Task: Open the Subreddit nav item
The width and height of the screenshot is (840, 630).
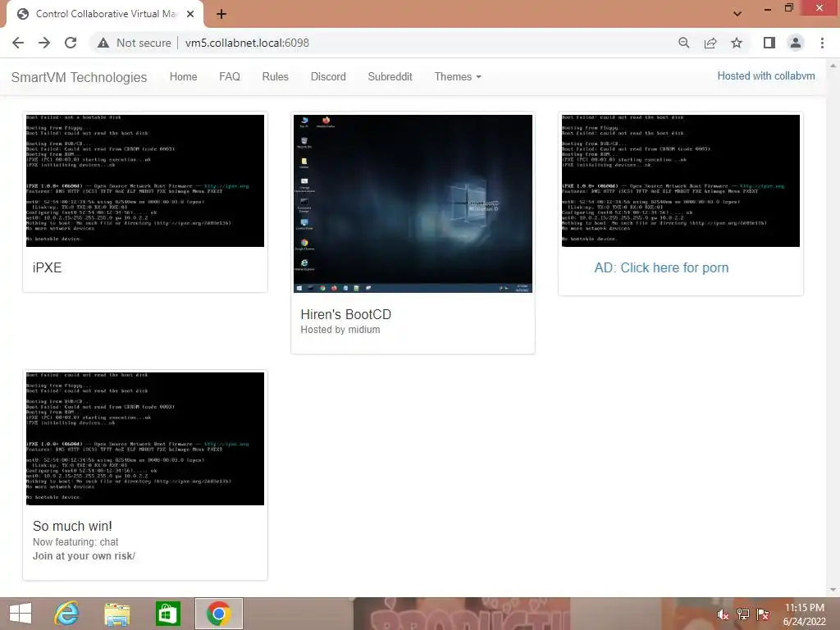Action: pos(390,76)
